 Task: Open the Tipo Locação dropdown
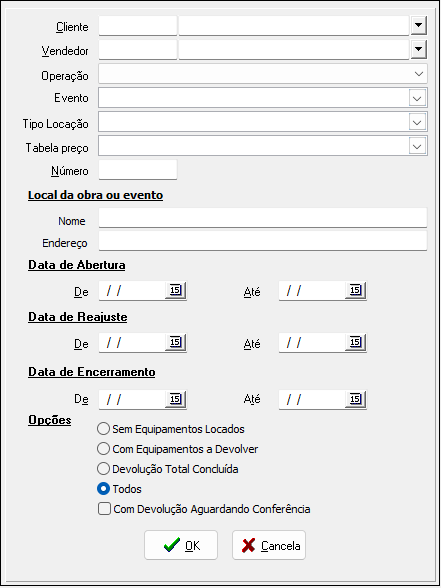click(x=417, y=122)
